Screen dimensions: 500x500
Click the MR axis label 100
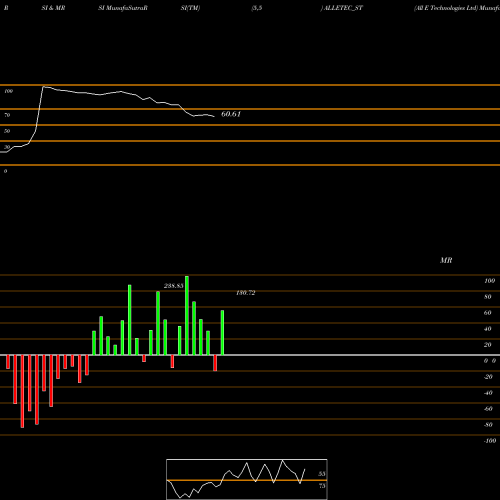coord(489,281)
